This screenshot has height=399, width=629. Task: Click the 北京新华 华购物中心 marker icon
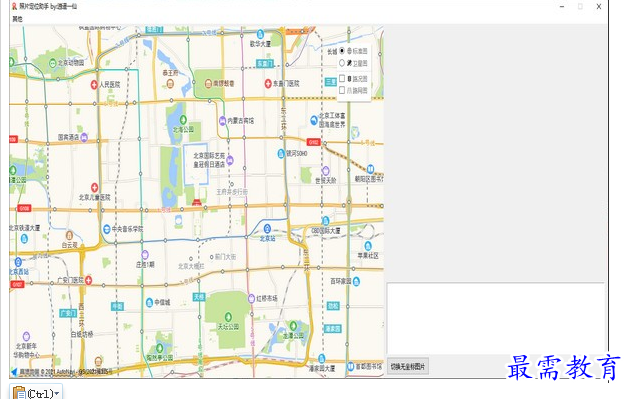tap(26, 336)
